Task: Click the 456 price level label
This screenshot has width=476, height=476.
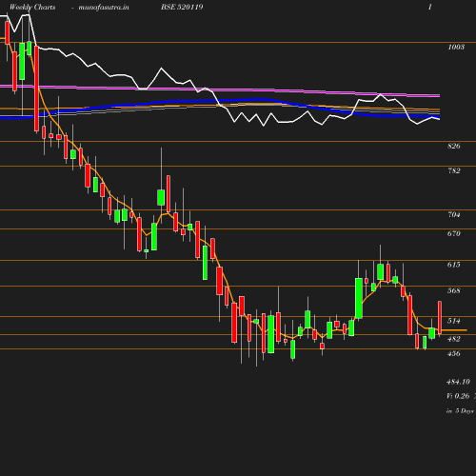Action: pyautogui.click(x=453, y=353)
